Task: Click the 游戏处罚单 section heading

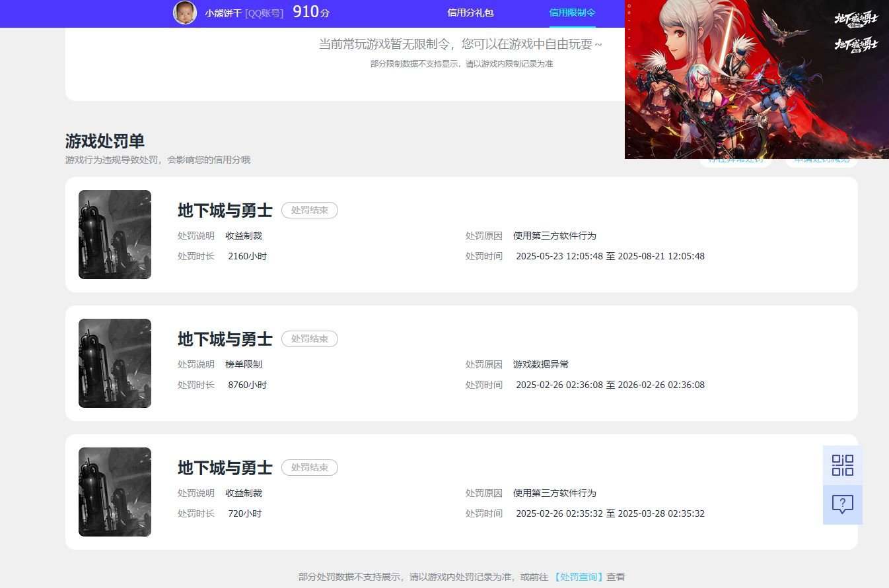Action: (x=105, y=141)
